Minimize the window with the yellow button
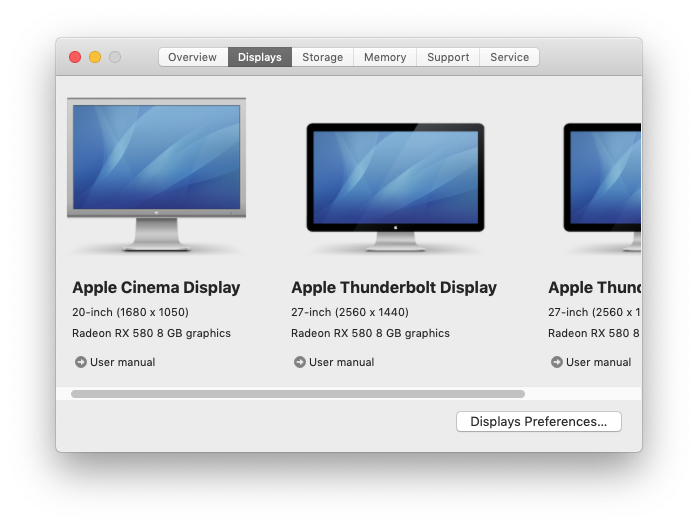Image resolution: width=698 pixels, height=526 pixels. click(x=95, y=57)
